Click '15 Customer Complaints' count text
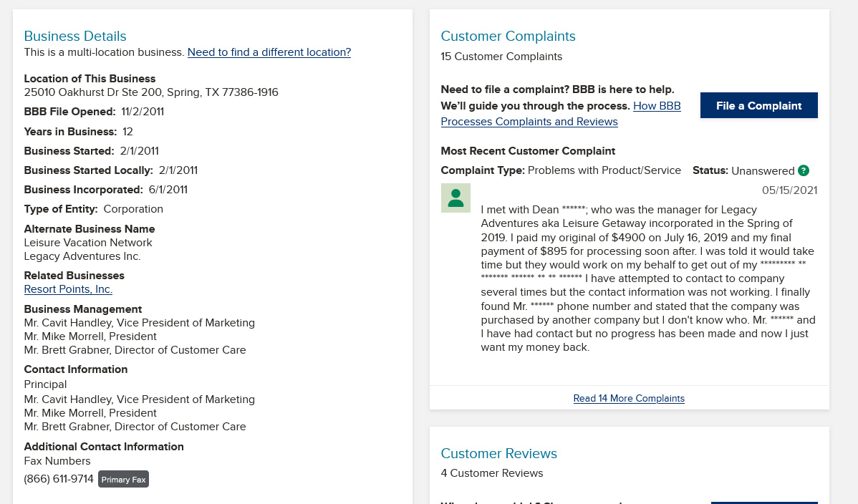Screen dimensions: 858x504 click(501, 57)
